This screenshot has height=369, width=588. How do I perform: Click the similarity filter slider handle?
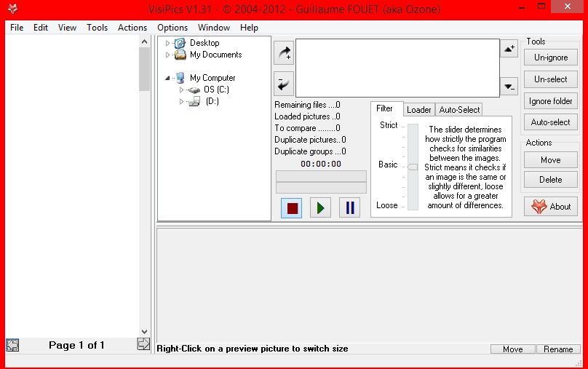pos(413,167)
